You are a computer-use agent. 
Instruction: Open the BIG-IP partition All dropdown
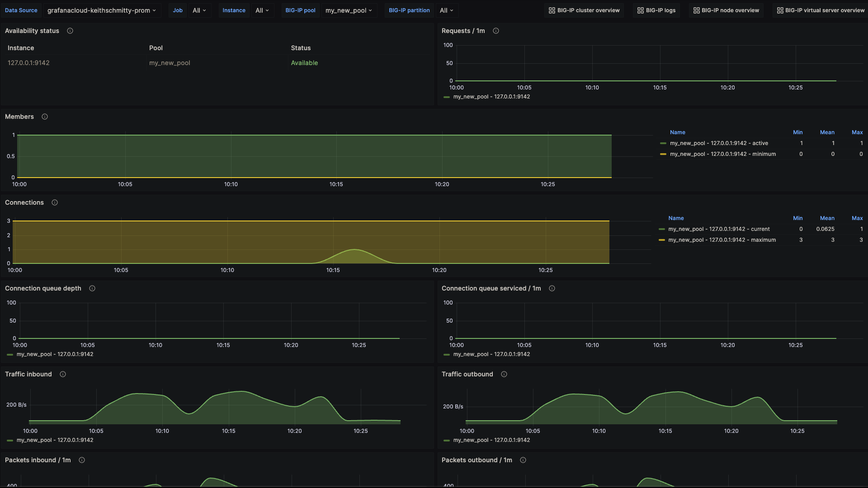pyautogui.click(x=445, y=10)
